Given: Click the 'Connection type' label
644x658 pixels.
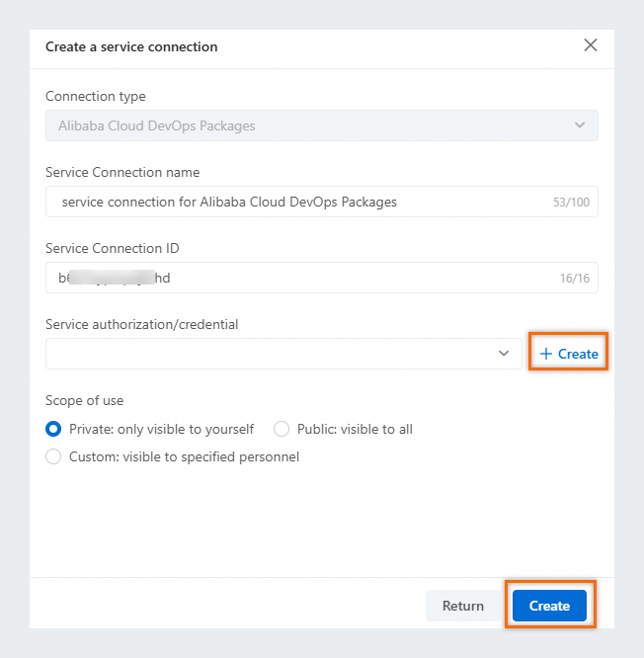Looking at the screenshot, I should tap(95, 96).
